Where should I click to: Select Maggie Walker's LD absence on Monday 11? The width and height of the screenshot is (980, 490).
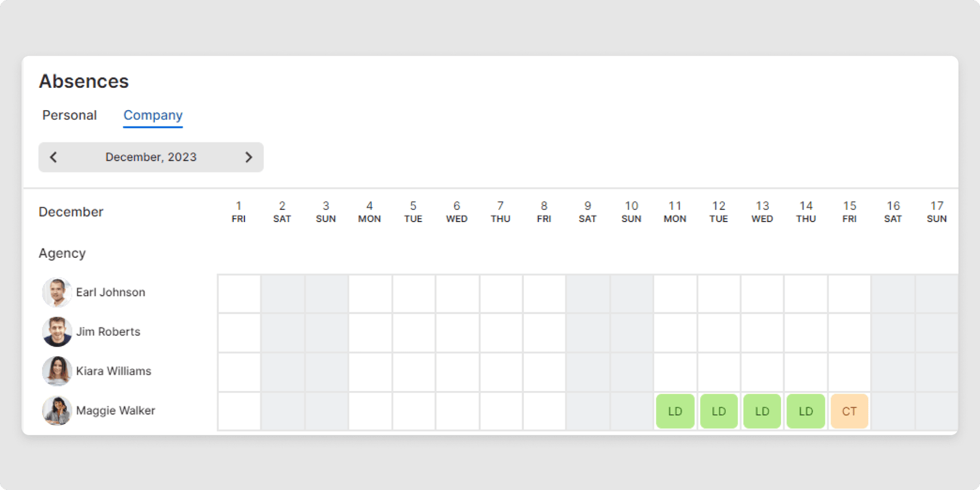tap(675, 411)
